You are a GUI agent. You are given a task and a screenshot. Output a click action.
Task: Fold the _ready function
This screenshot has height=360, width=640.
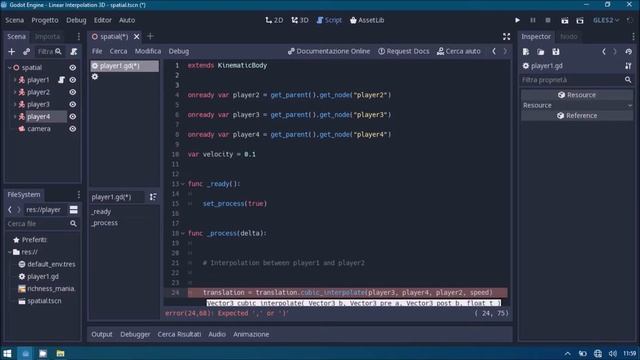(183, 184)
